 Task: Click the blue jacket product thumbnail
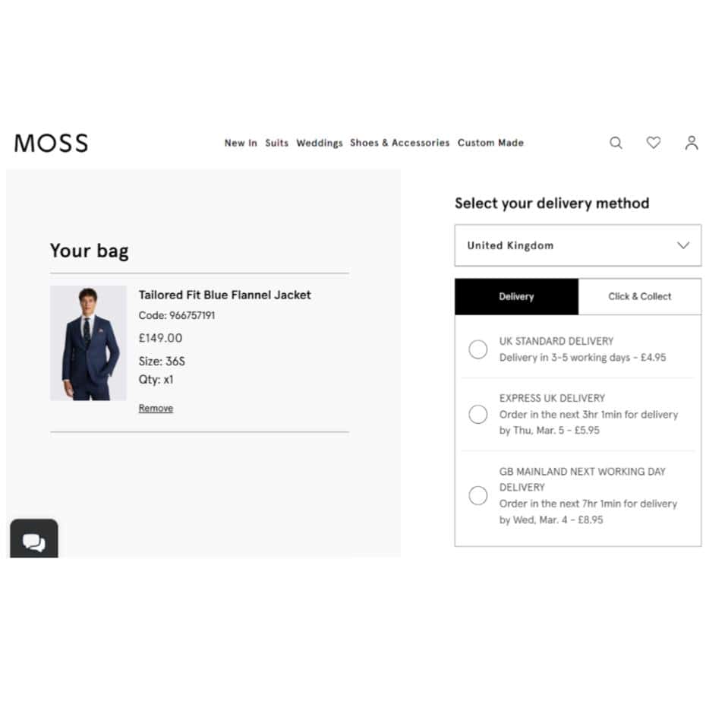[88, 343]
